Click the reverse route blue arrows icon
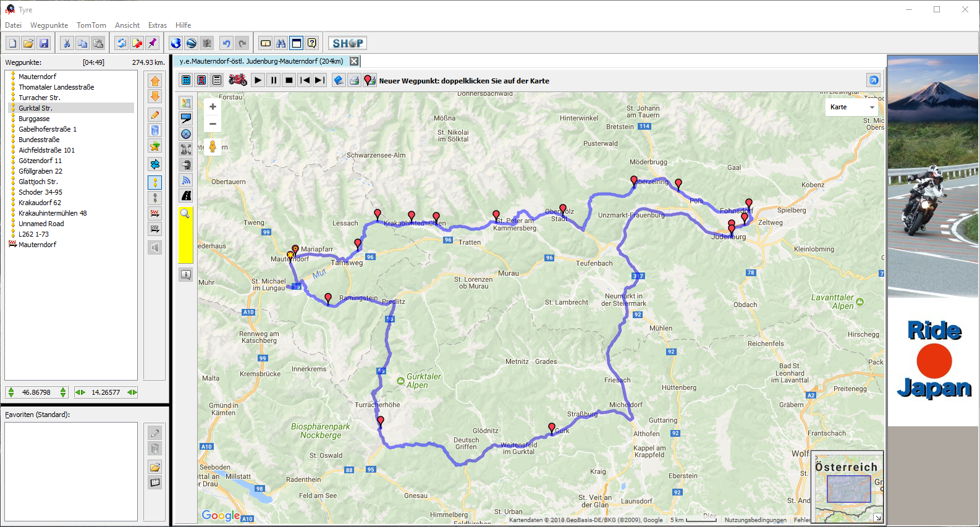This screenshot has width=980, height=527. [x=155, y=164]
